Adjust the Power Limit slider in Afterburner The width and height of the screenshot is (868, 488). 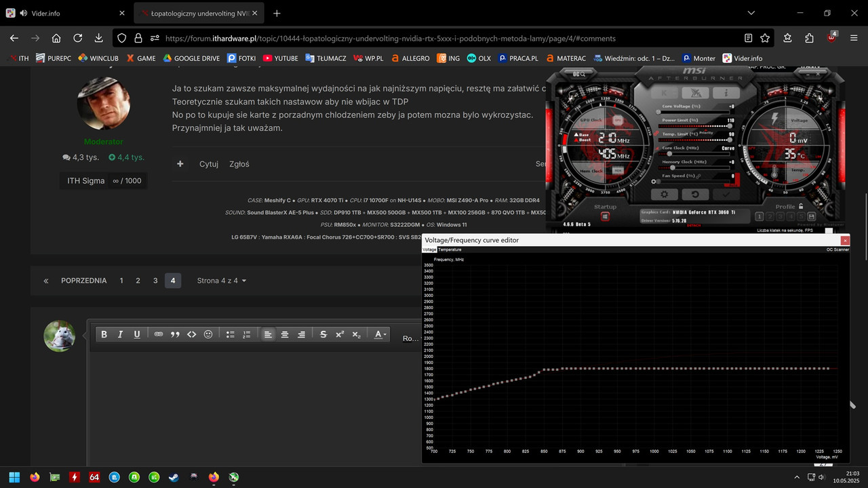[x=693, y=125]
